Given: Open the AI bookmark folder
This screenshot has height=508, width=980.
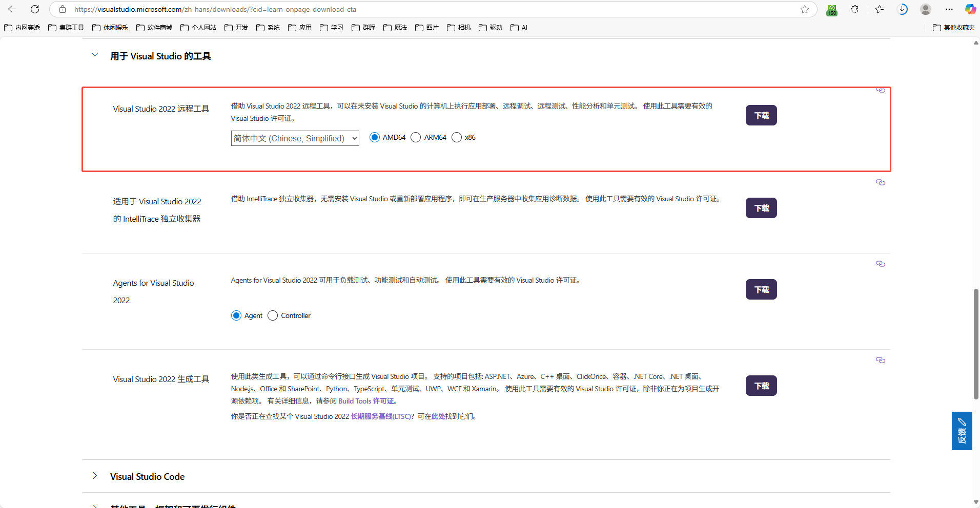Looking at the screenshot, I should click(519, 28).
